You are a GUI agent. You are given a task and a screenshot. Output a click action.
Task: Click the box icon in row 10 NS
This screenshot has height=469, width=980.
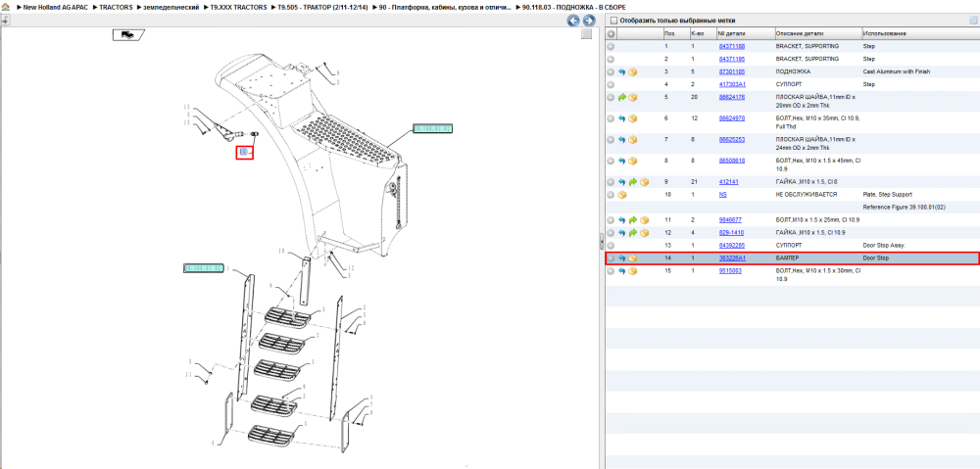point(622,195)
